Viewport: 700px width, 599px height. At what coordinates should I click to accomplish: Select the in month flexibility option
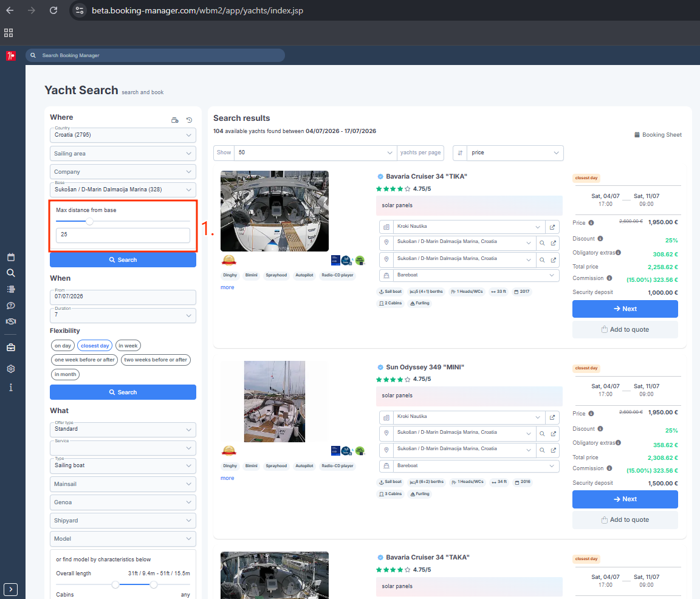pyautogui.click(x=65, y=374)
